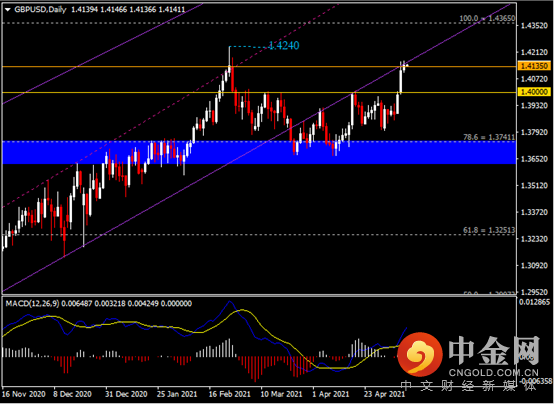This screenshot has height=404, width=554.
Task: Select the cyan dashed line at 1.4240
Action: (248, 47)
